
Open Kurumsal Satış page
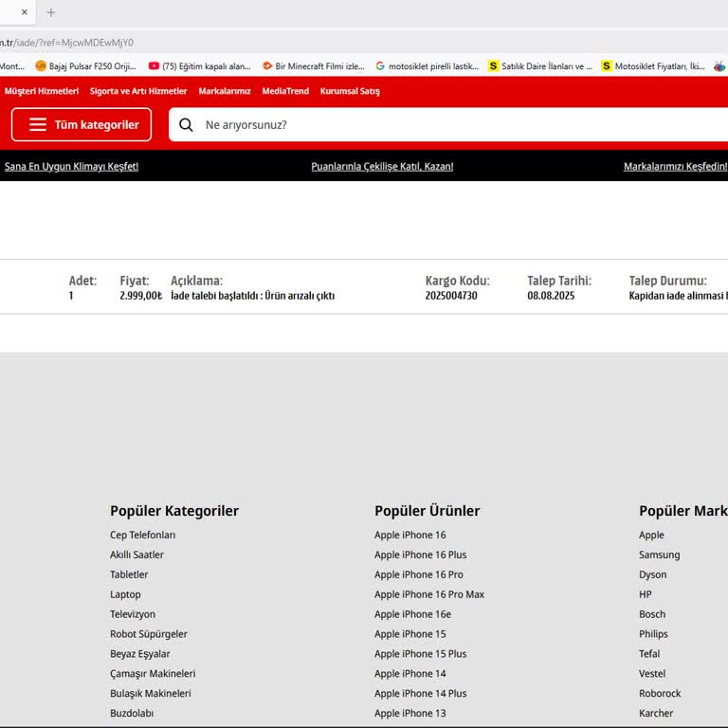(350, 91)
